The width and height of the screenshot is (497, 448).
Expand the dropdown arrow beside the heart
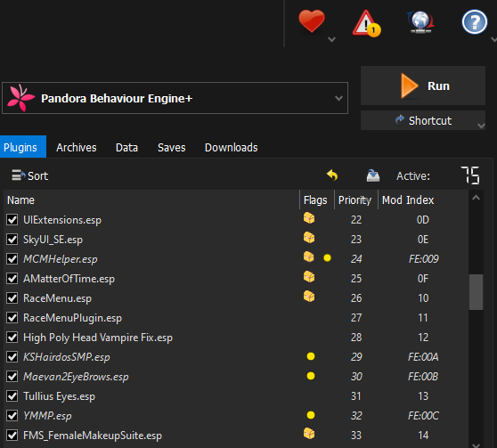tap(331, 39)
